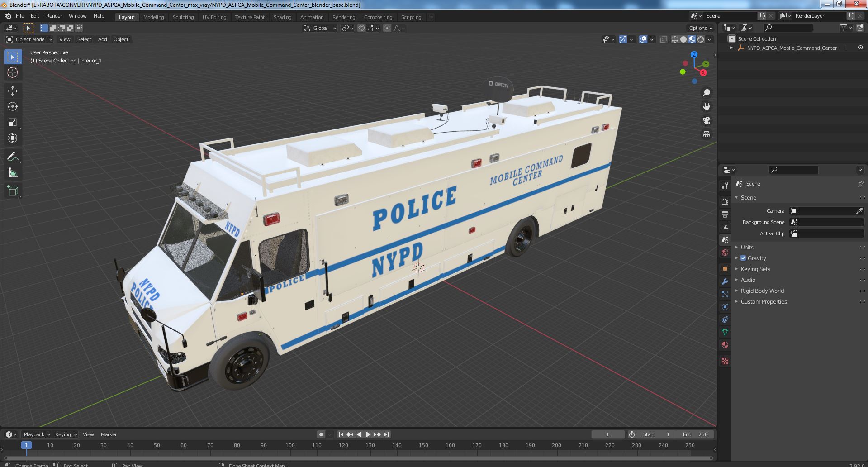Jump to the animation end frame
Screen dimensions: 868x467
tap(386, 434)
